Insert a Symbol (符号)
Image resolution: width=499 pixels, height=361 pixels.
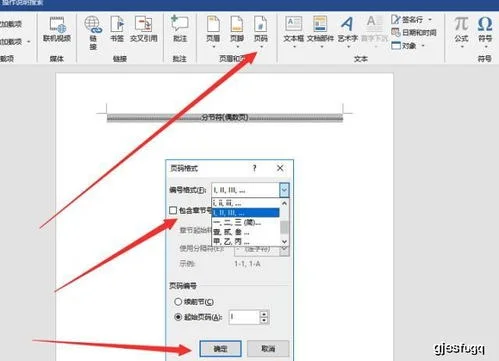tap(485, 32)
